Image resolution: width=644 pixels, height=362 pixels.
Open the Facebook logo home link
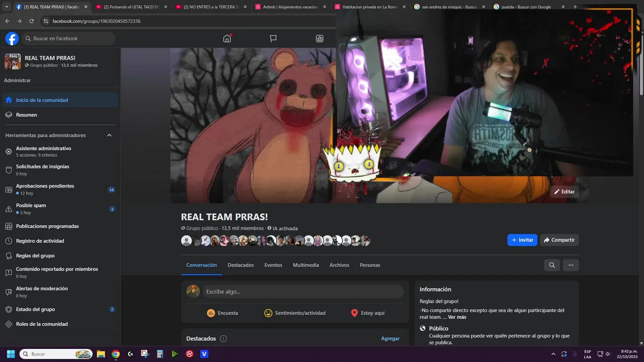(12, 39)
